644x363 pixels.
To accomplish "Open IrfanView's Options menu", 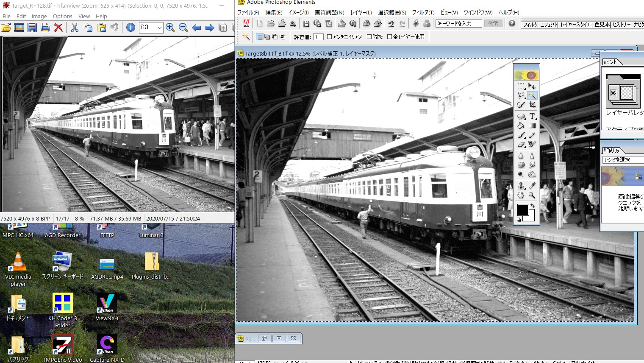I will [63, 17].
